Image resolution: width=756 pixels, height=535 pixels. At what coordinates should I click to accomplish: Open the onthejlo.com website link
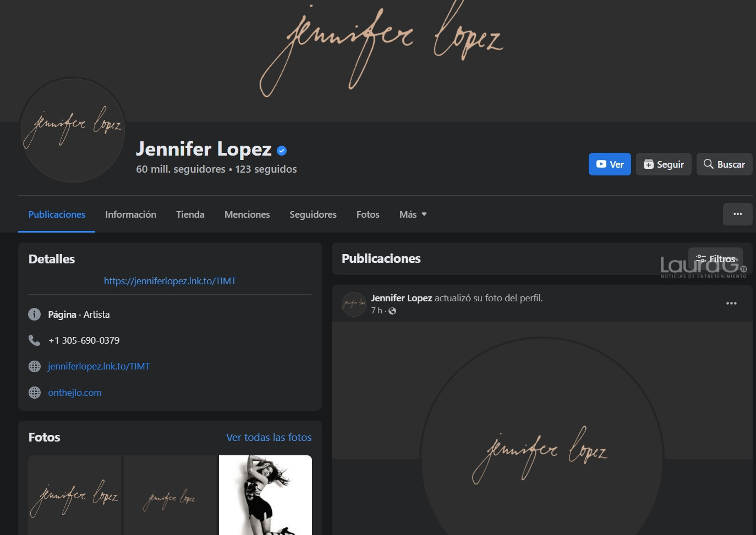(75, 393)
